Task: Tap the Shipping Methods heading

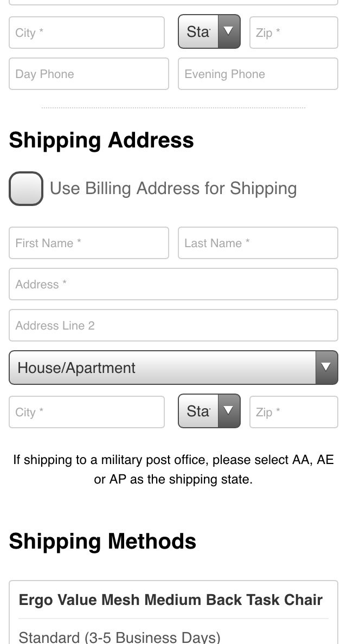Action: tap(102, 542)
